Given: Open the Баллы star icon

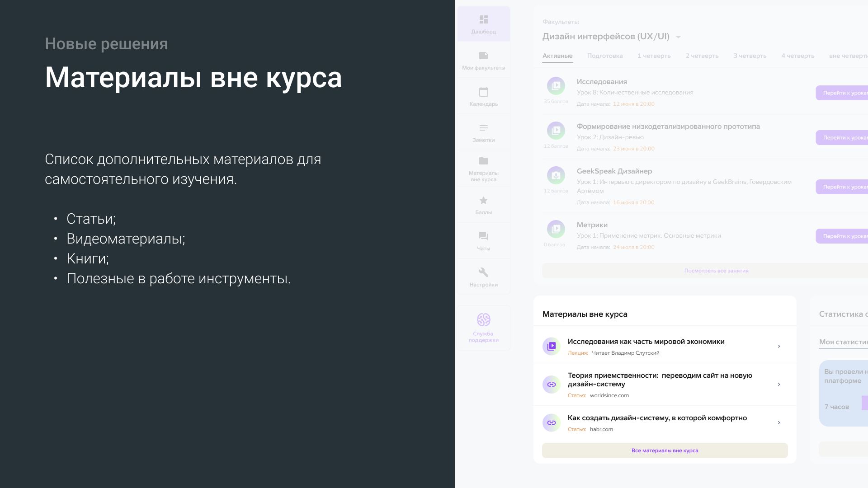Looking at the screenshot, I should point(483,204).
